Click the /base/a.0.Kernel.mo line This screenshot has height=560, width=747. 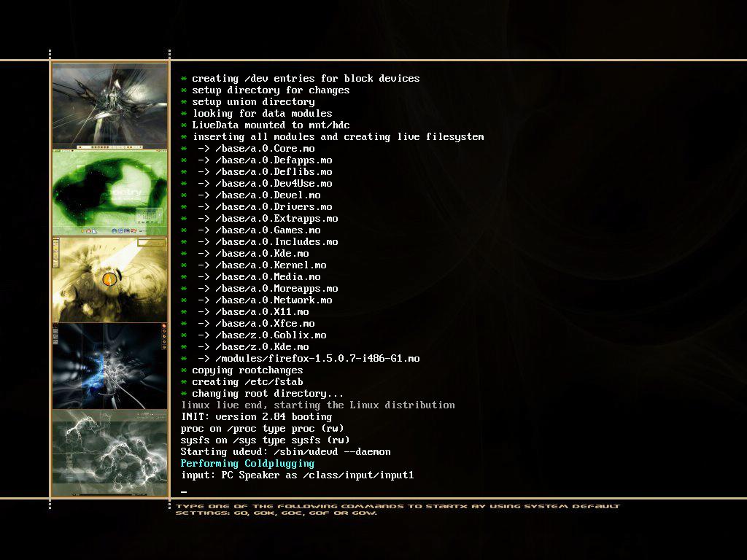click(x=253, y=265)
